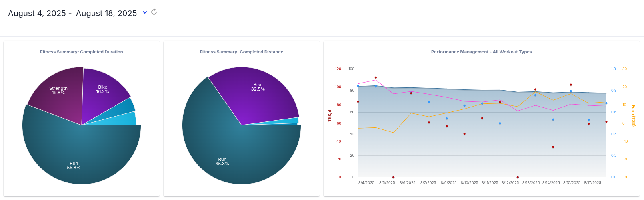644x200 pixels.
Task: Click the refresh icon beside the date range
Action: point(154,12)
